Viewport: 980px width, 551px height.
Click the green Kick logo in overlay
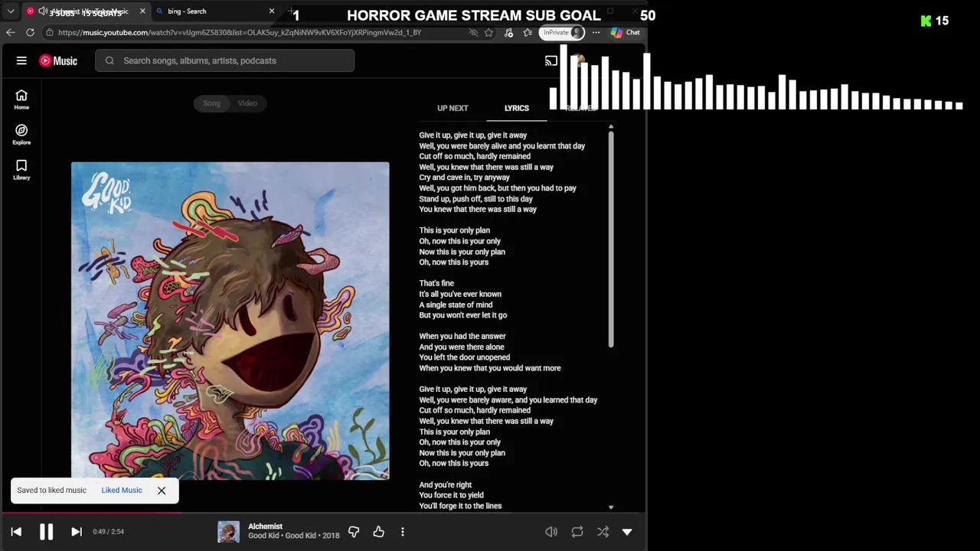point(926,21)
